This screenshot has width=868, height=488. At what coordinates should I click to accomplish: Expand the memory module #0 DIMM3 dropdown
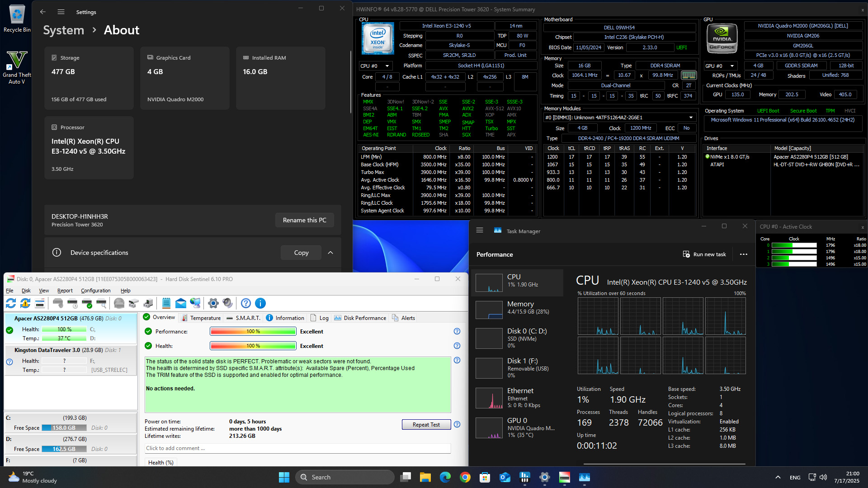click(690, 117)
